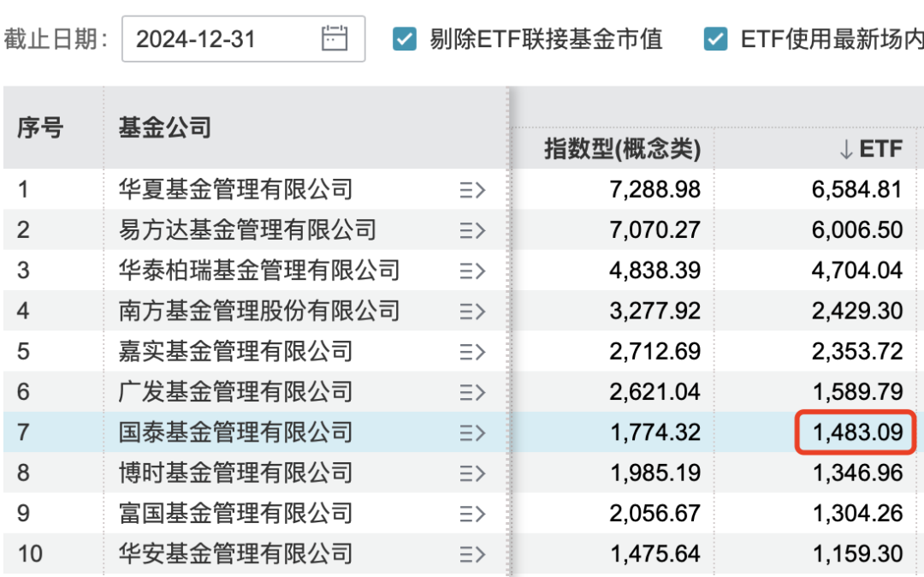Screen dimensions: 924x577
Task: Click index value 3,277.92
Action: [x=654, y=311]
